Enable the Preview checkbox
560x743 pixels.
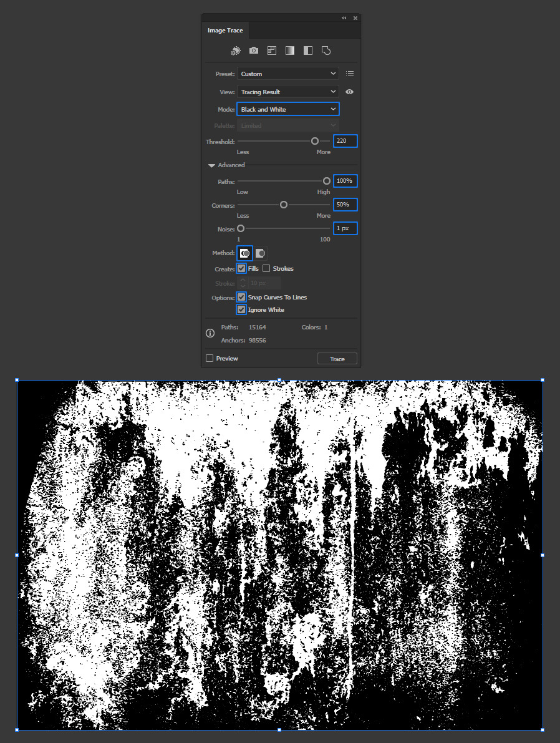coord(210,358)
